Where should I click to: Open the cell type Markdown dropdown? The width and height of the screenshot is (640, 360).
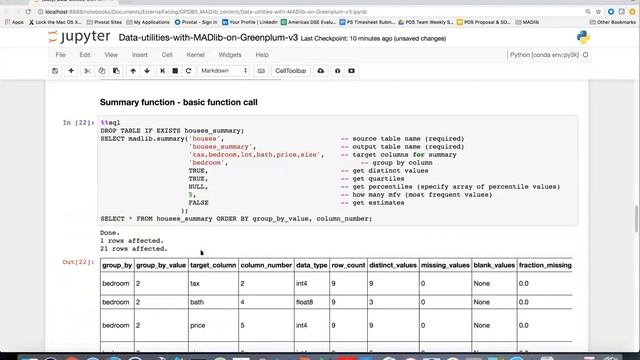(223, 71)
